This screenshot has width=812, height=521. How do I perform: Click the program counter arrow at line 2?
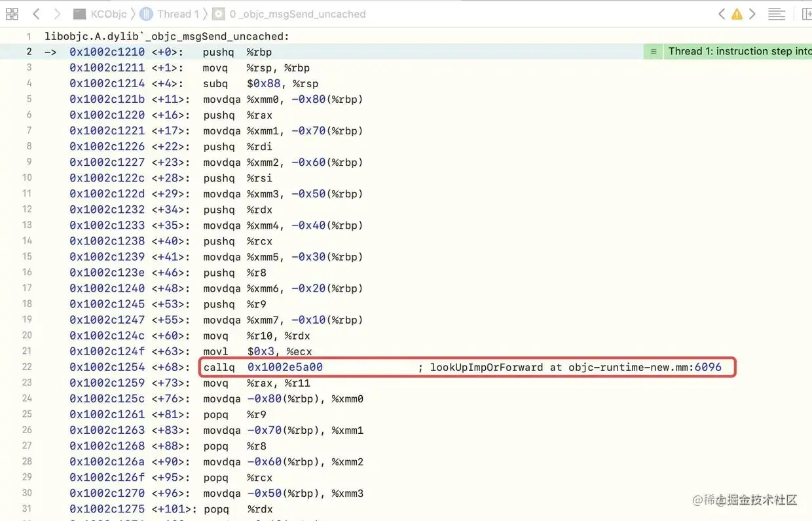point(50,52)
